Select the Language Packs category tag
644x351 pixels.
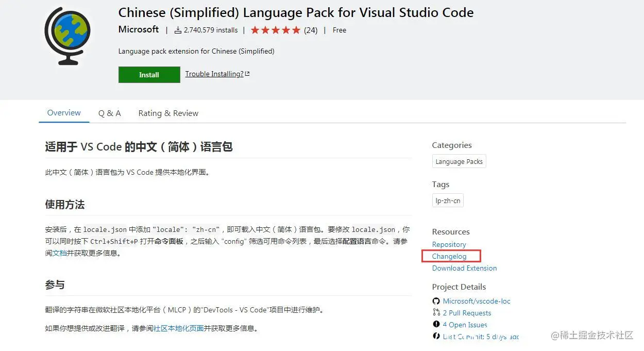click(459, 161)
